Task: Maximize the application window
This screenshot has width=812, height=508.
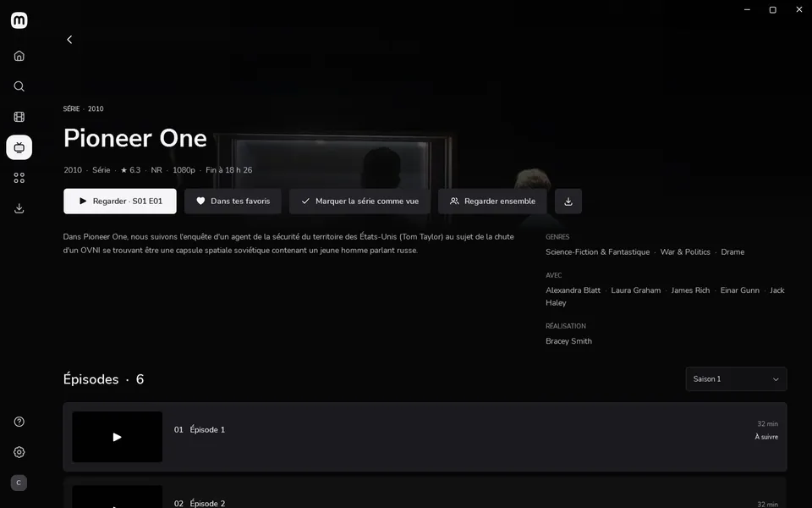Action: (x=772, y=10)
